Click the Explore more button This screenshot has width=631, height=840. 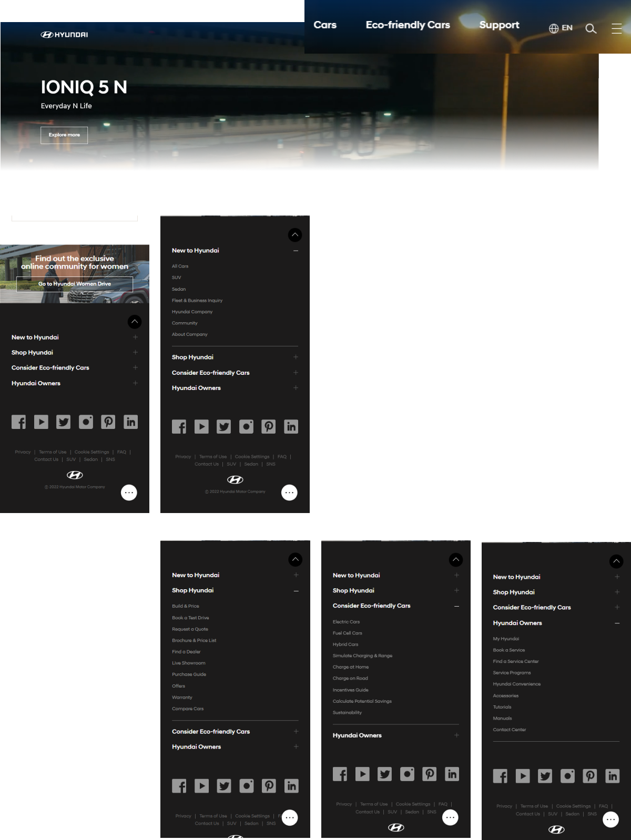pos(64,135)
